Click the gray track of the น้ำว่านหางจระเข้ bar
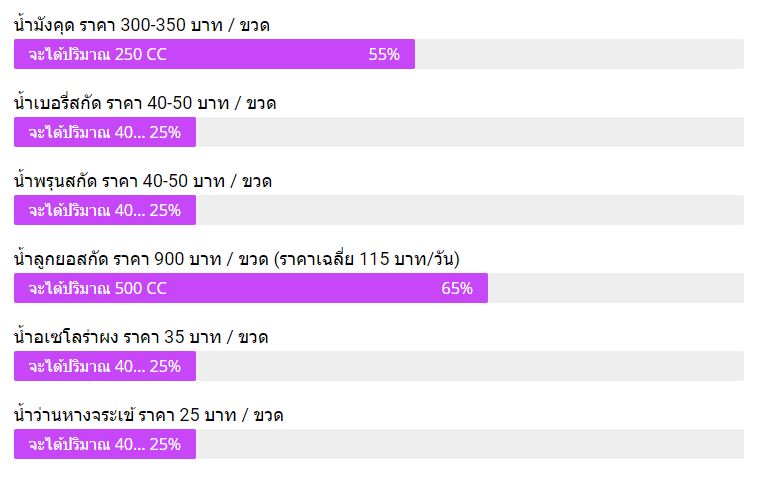The width and height of the screenshot is (758, 502). tap(470, 444)
